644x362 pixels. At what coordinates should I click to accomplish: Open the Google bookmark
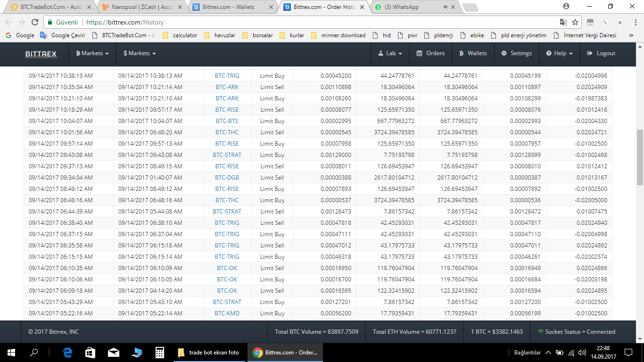pyautogui.click(x=20, y=35)
